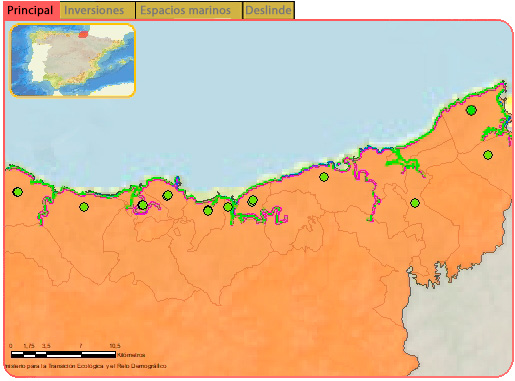Select the northeasternmost green marker near the cape
The width and height of the screenshot is (515, 381).
471,110
